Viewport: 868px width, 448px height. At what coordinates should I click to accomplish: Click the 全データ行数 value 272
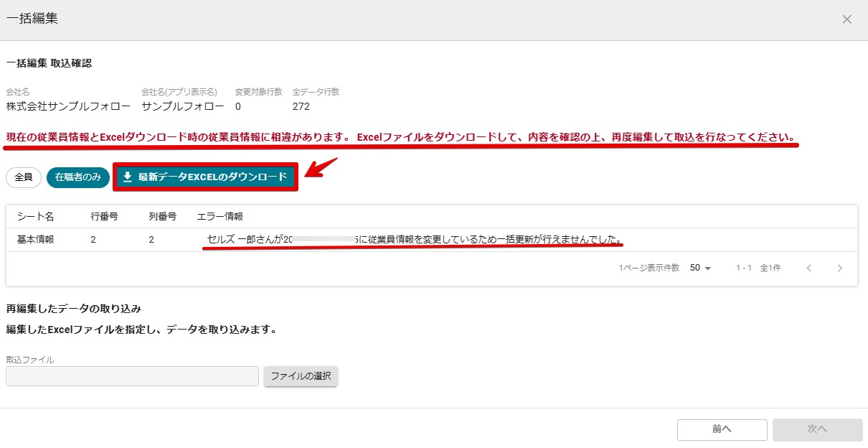301,106
